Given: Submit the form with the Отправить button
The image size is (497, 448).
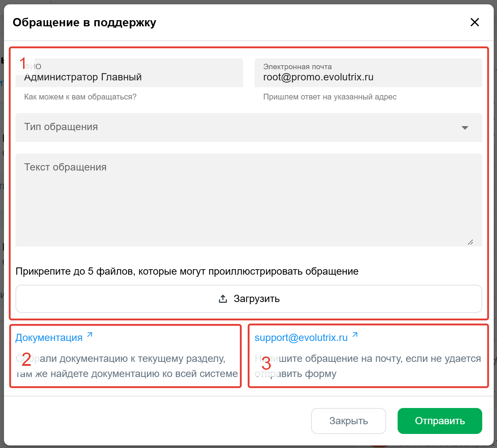Looking at the screenshot, I should [x=440, y=421].
